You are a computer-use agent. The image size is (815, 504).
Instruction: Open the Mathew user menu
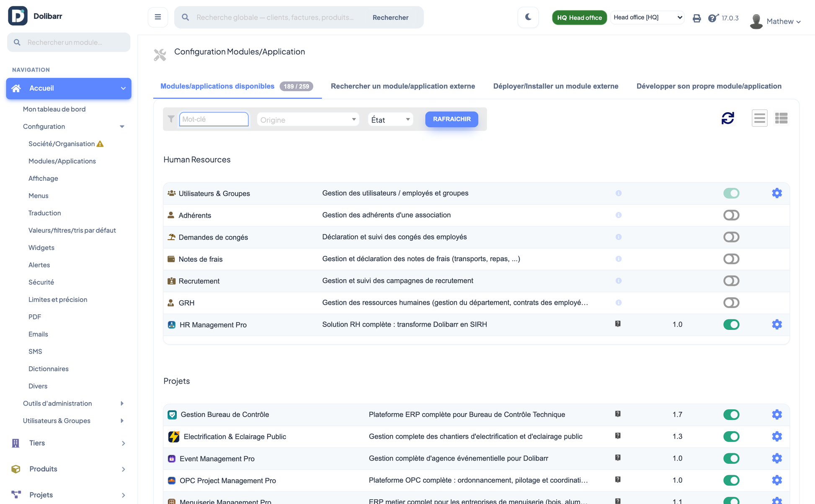783,21
